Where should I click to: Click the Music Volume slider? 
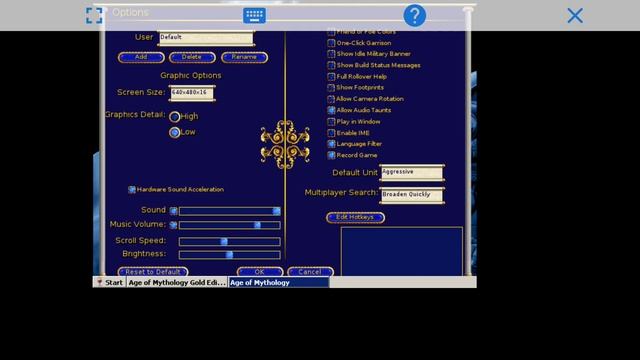pos(229,225)
